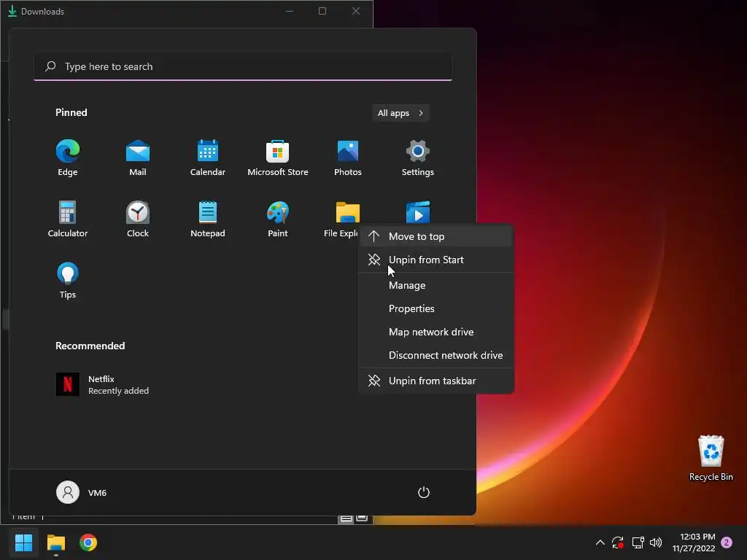
Task: Open the Mail pinned app
Action: coord(138,157)
